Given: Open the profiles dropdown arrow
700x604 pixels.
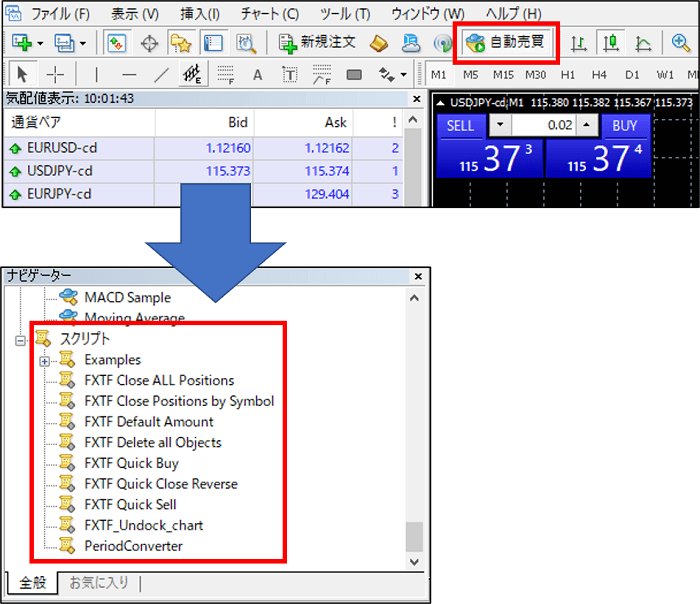Looking at the screenshot, I should (x=83, y=44).
